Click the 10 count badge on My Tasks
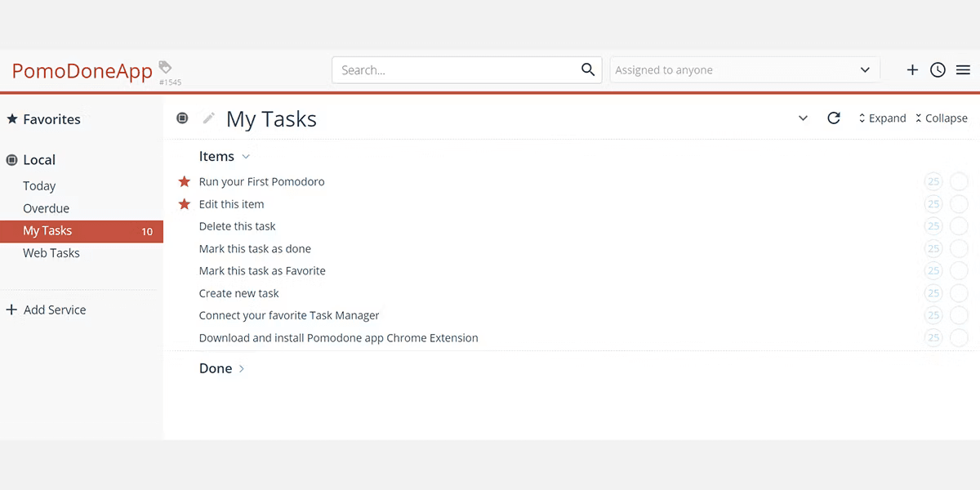Screen dimensions: 980x490 click(147, 232)
